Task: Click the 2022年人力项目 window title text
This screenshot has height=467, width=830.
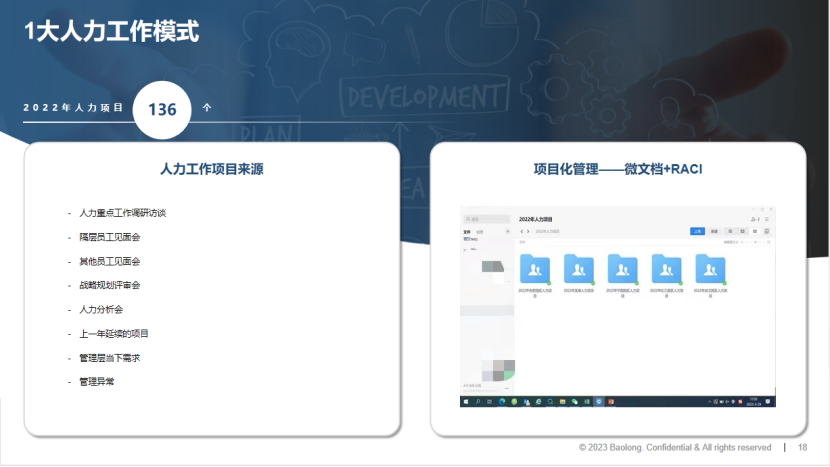Action: (535, 219)
